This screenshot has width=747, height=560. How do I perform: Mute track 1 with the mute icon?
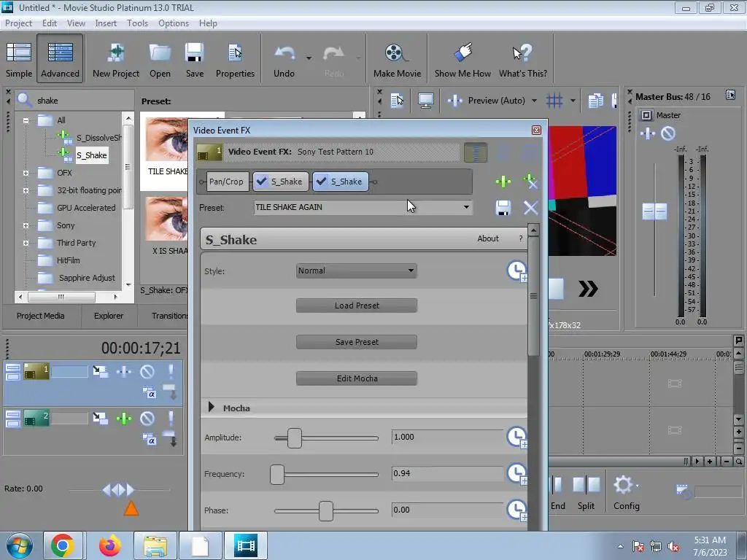[x=147, y=371]
